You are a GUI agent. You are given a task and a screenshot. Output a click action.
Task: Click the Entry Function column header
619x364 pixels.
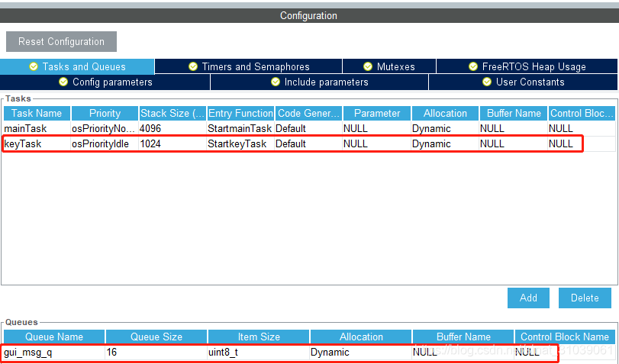coord(240,113)
